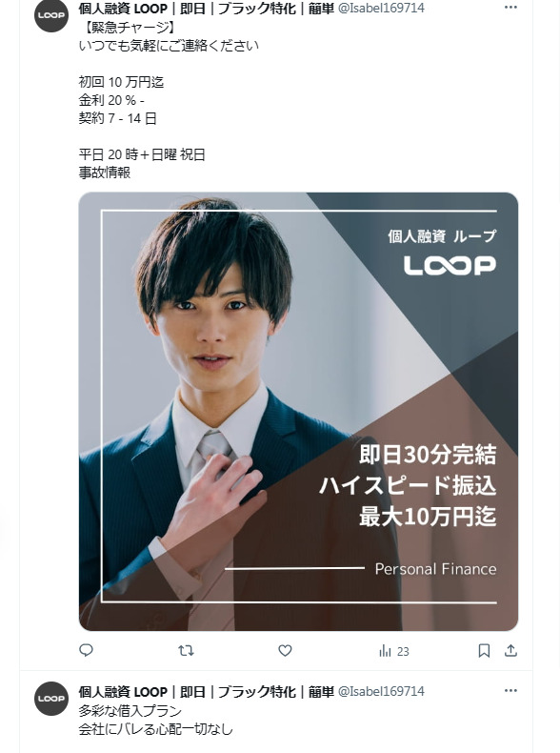Screen dimensions: 560x753
Task: Open LOOP profile avatar on first tweet
Action: (51, 15)
